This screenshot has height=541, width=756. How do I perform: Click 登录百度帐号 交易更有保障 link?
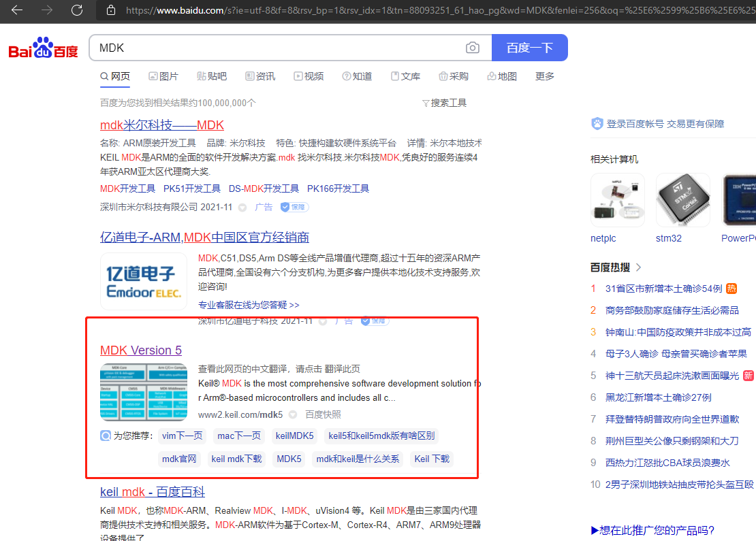tap(665, 124)
